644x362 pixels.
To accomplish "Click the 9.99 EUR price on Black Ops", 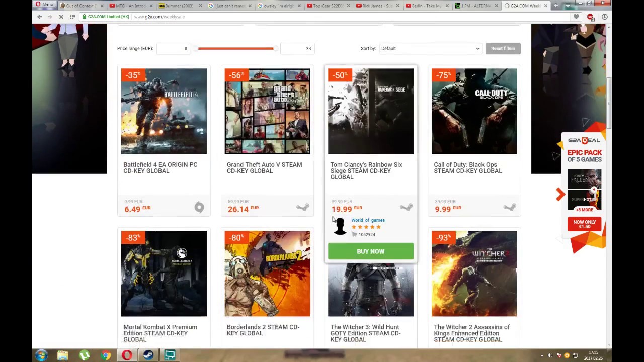I will click(x=447, y=209).
